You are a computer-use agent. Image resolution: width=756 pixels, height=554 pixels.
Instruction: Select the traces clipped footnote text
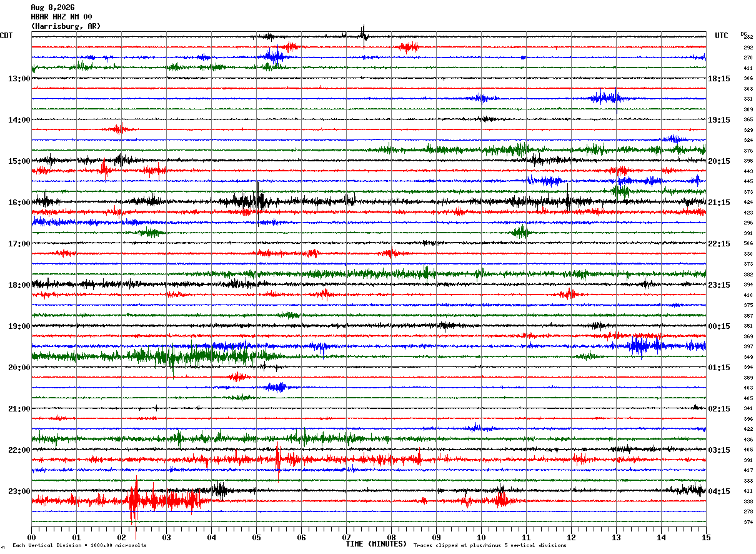click(x=490, y=546)
